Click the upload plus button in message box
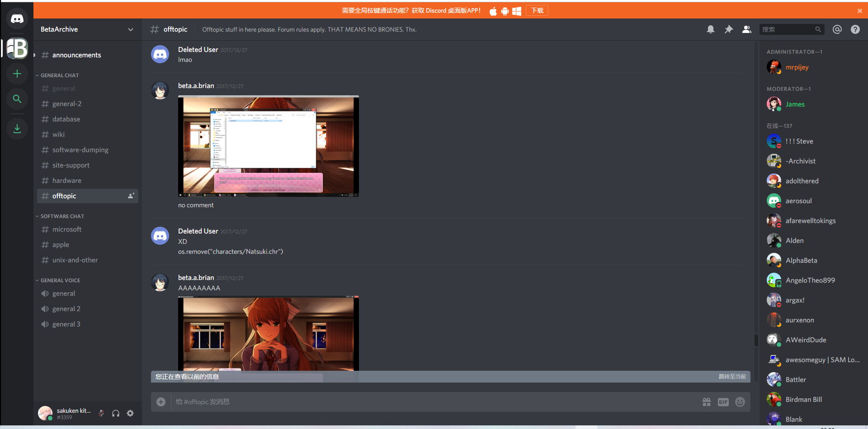This screenshot has height=429, width=868. (161, 402)
